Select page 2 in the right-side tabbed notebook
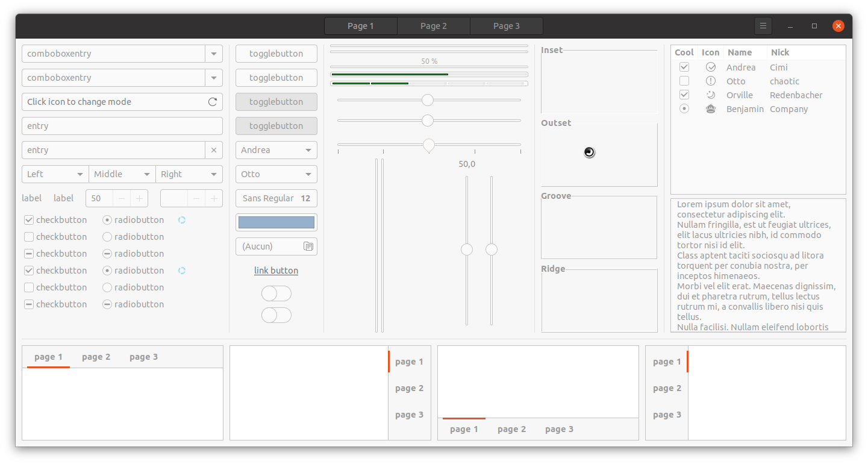868x464 pixels. tap(410, 388)
